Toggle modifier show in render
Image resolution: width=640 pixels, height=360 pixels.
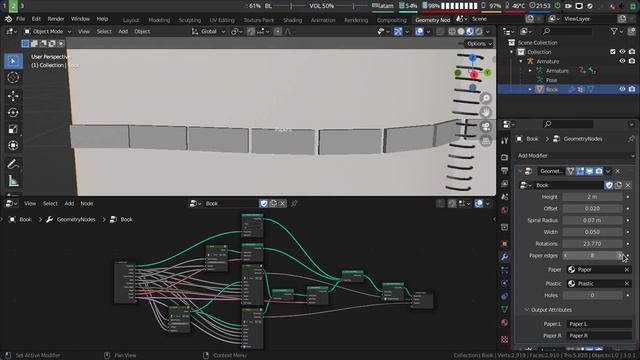click(599, 171)
